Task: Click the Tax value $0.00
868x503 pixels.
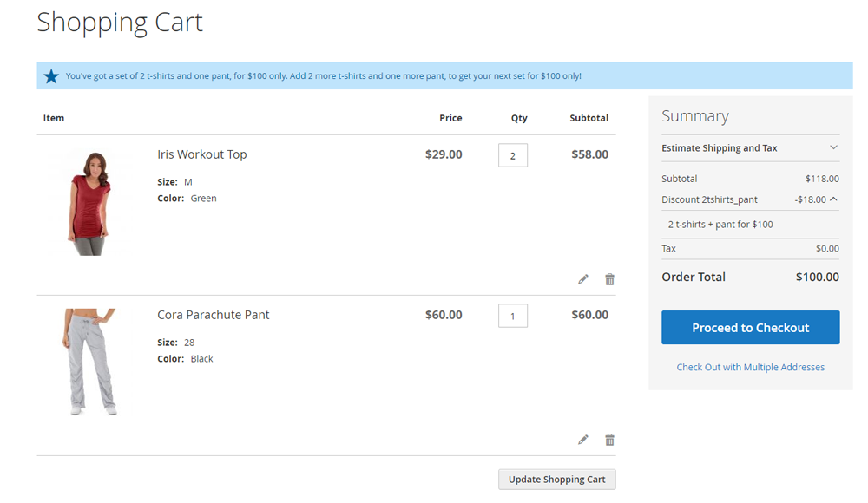Action: (x=827, y=248)
